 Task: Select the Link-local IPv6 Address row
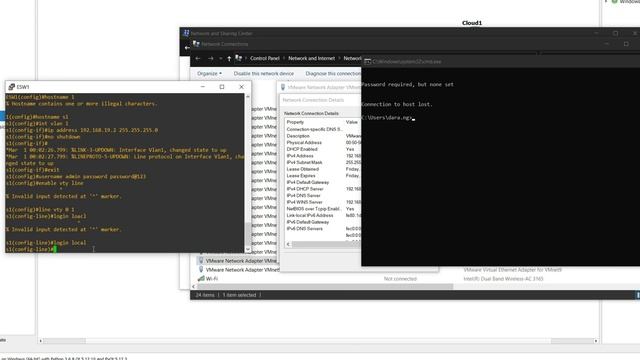click(x=323, y=215)
